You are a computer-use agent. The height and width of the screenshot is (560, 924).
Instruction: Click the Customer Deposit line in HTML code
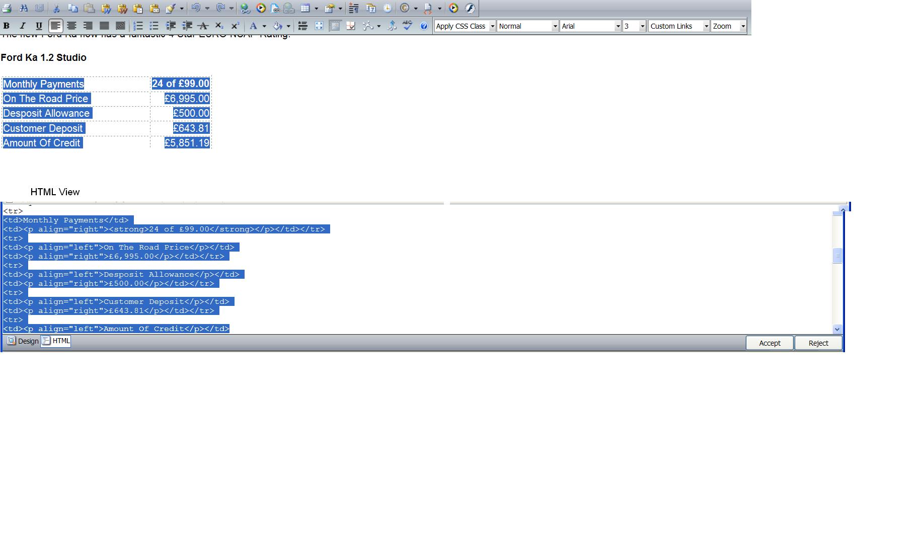click(119, 302)
